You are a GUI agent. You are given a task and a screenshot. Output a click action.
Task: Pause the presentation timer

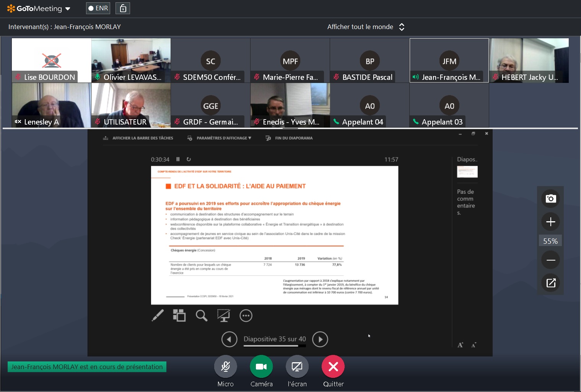[178, 159]
